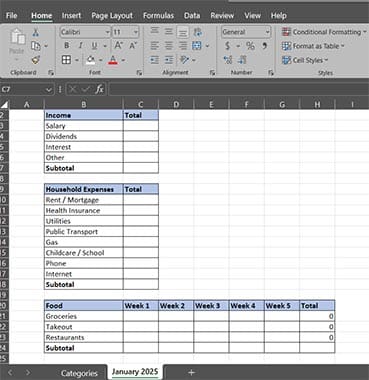Open the Underline style dropdown arrow
Screen dimensions: 369x380
(105, 46)
